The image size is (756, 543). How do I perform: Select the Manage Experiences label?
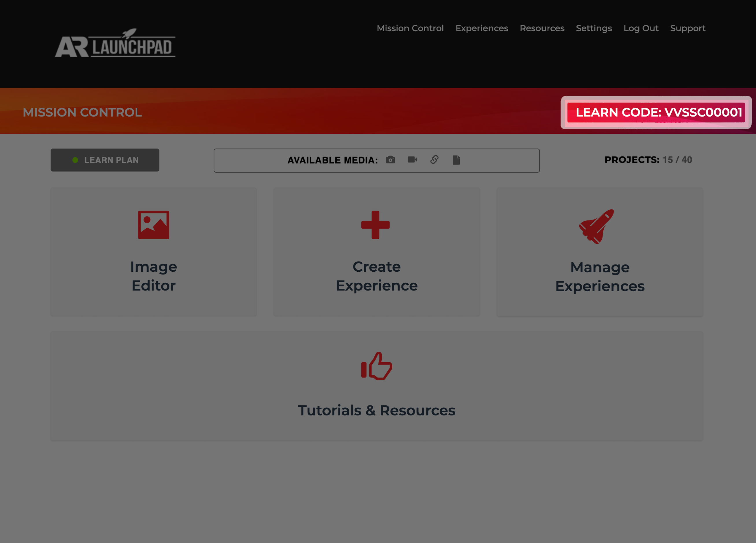[600, 277]
